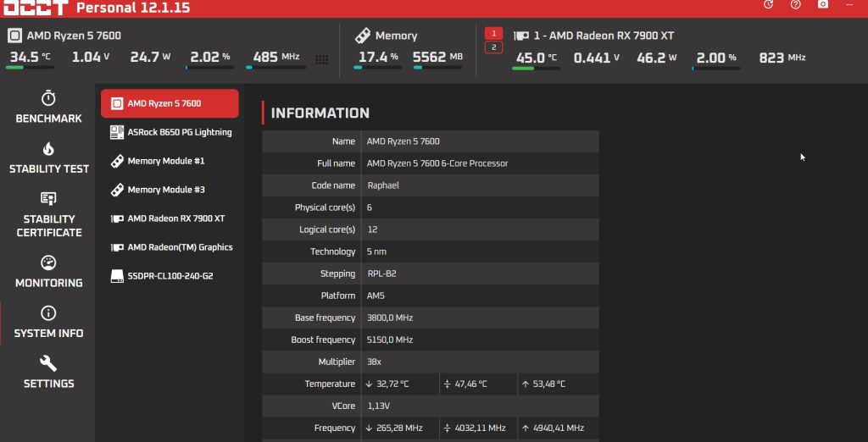Screen dimensions: 868x442
Task: Click the memory bar under 5562 MB
Action: [437, 68]
